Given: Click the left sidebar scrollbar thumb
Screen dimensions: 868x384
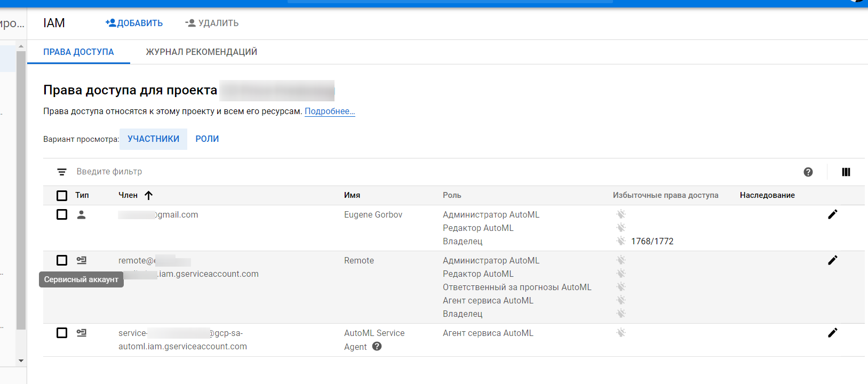Looking at the screenshot, I should coord(21,190).
